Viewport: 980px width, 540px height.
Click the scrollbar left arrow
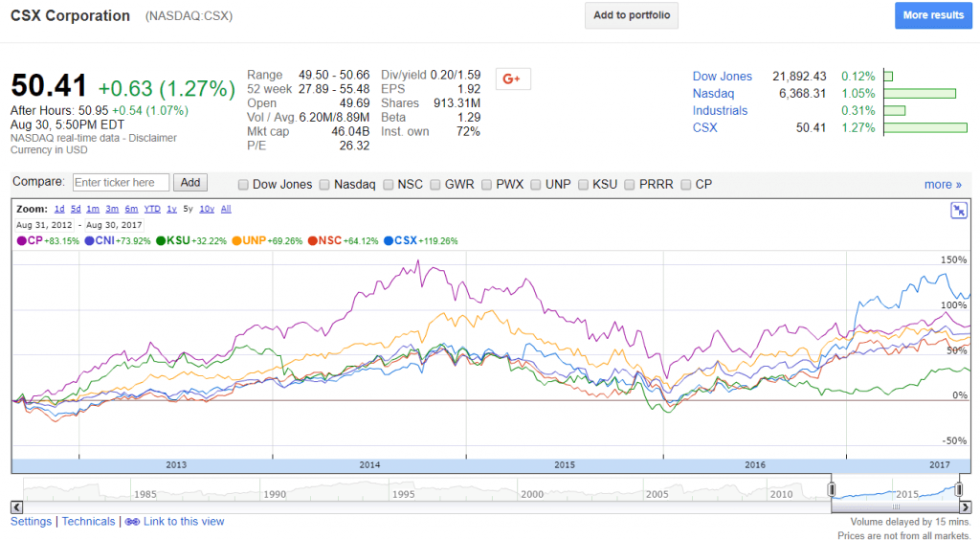coord(17,506)
